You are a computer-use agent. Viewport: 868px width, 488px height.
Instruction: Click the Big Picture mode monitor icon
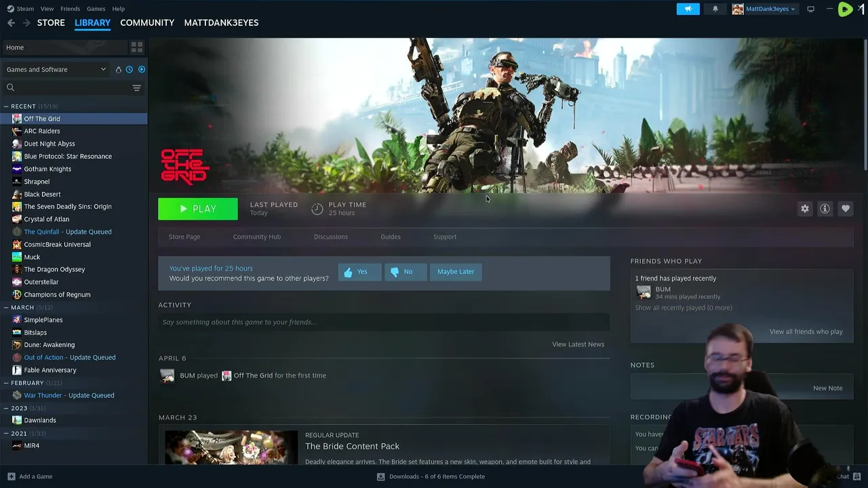[810, 9]
